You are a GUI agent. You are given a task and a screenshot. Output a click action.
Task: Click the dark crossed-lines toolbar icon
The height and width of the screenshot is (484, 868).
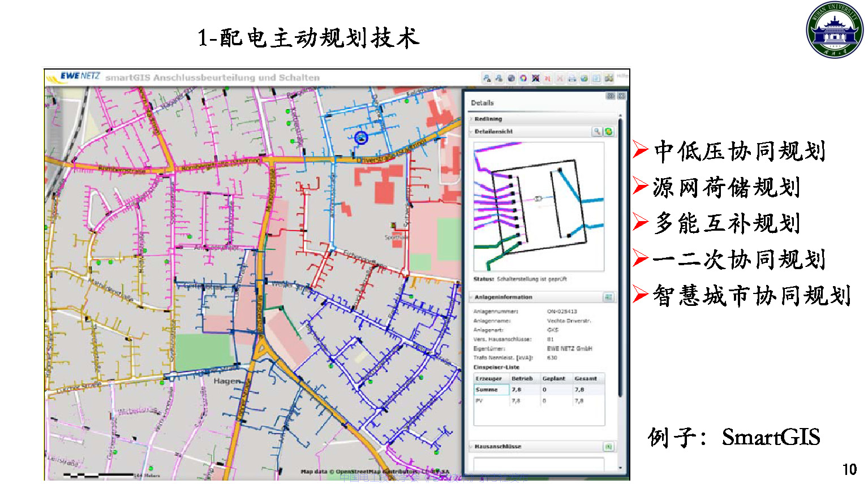[x=535, y=79]
